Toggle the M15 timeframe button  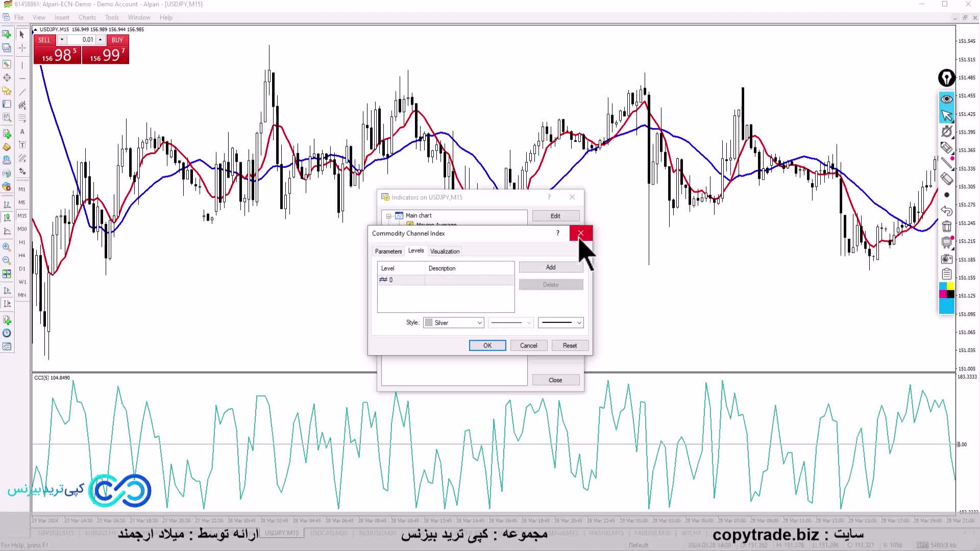coord(22,216)
